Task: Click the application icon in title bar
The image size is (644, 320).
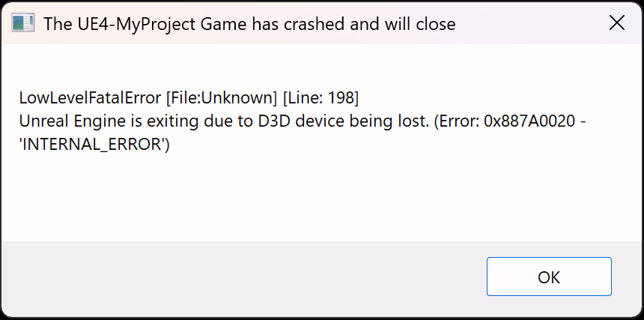Action: coord(22,23)
